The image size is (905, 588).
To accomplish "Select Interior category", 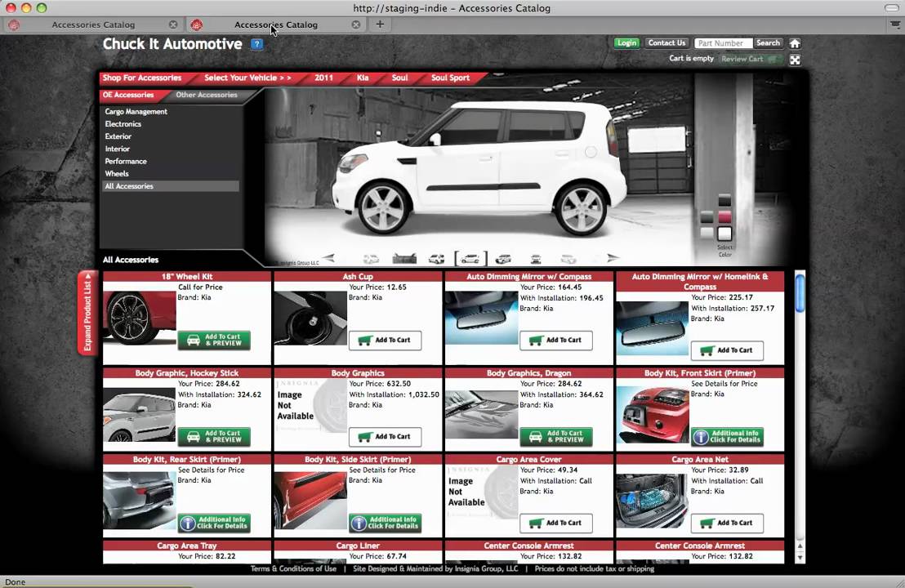I will [117, 149].
